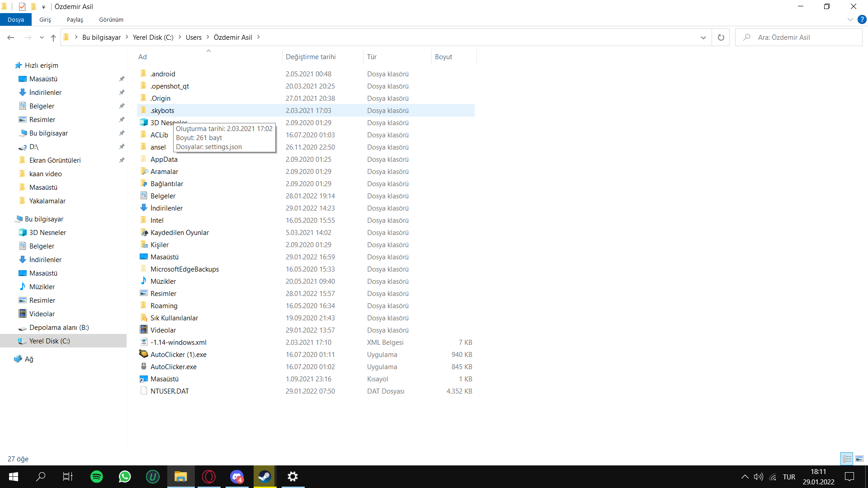
Task: Open the Görünüm ribbon tab
Action: (x=111, y=19)
